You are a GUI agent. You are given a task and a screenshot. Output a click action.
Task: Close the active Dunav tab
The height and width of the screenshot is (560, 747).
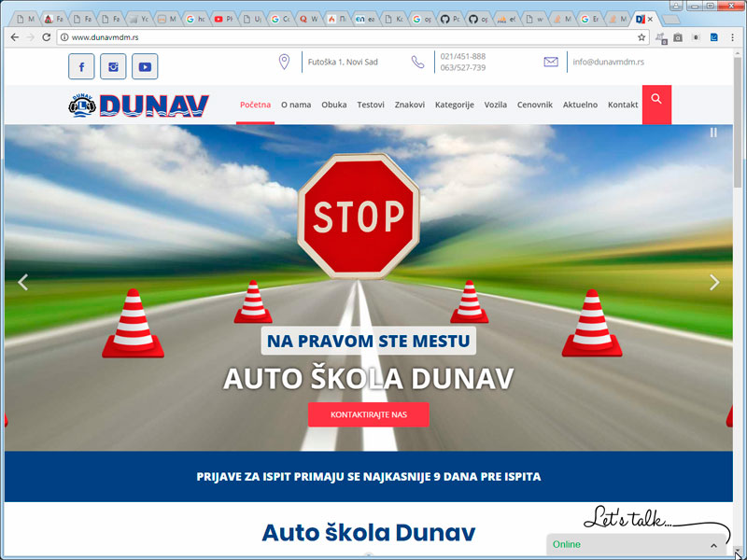650,20
